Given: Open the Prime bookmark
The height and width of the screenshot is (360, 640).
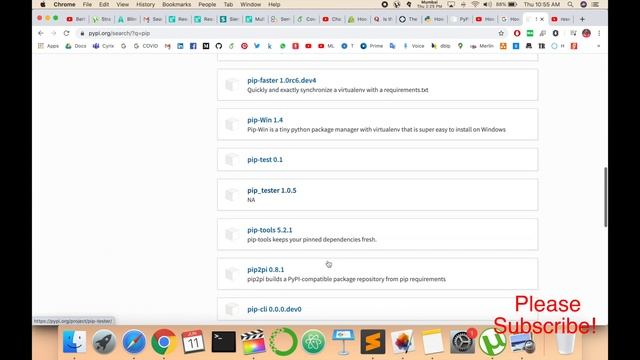Looking at the screenshot, I should pos(371,46).
